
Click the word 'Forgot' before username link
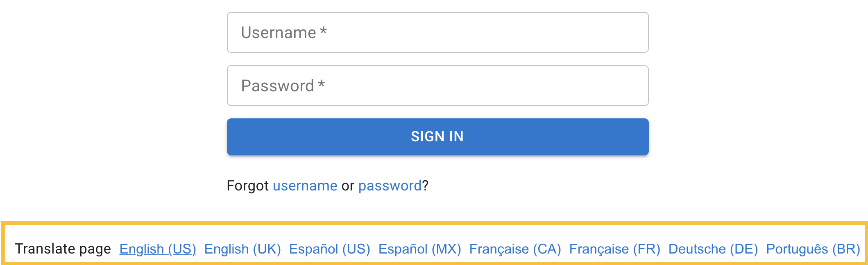247,186
